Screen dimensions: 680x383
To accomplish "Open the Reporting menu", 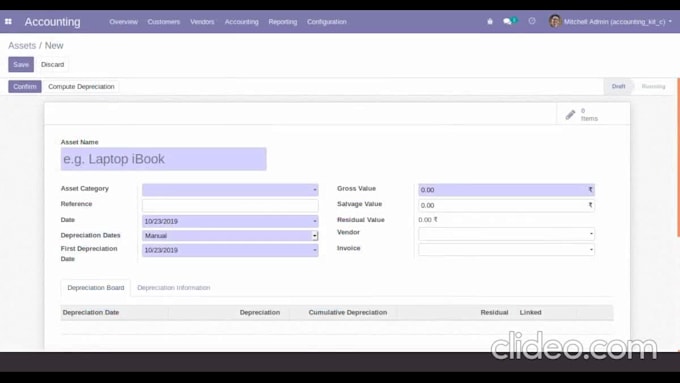I will (283, 22).
